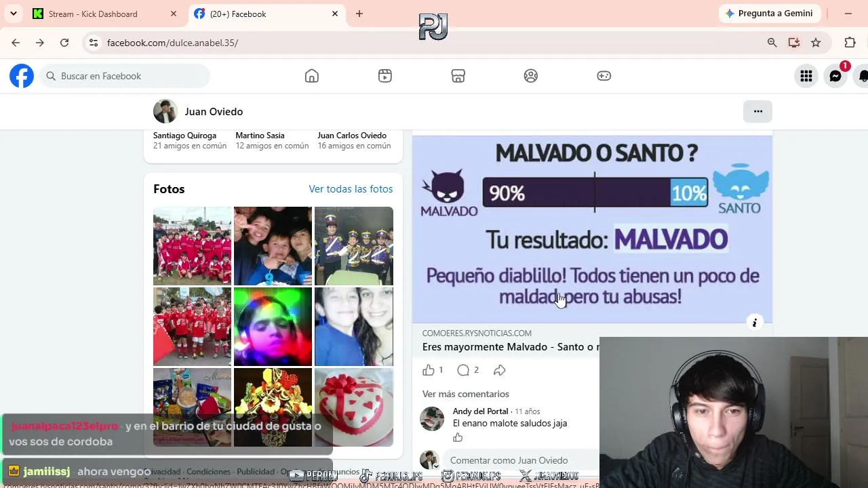Viewport: 868px width, 488px height.
Task: Open the Facebook logo home link
Action: point(22,76)
